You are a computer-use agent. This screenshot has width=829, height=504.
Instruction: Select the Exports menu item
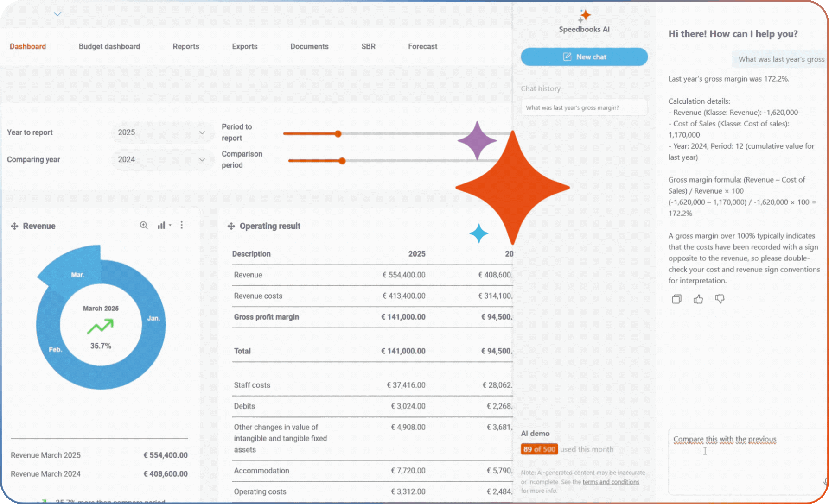244,46
